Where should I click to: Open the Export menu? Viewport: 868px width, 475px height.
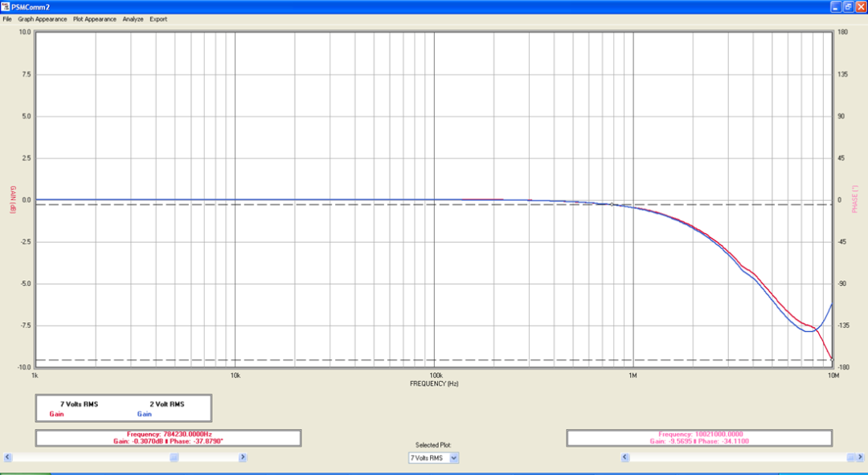tap(158, 19)
